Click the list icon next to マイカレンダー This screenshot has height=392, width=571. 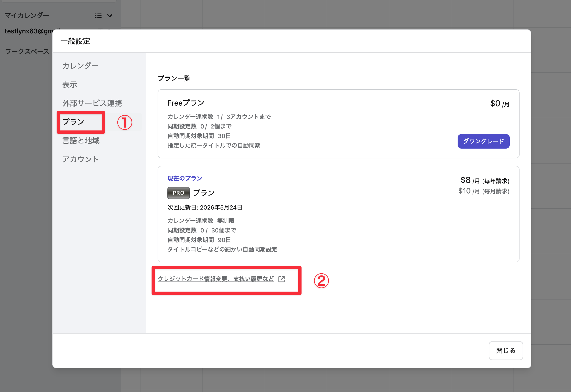tap(98, 16)
